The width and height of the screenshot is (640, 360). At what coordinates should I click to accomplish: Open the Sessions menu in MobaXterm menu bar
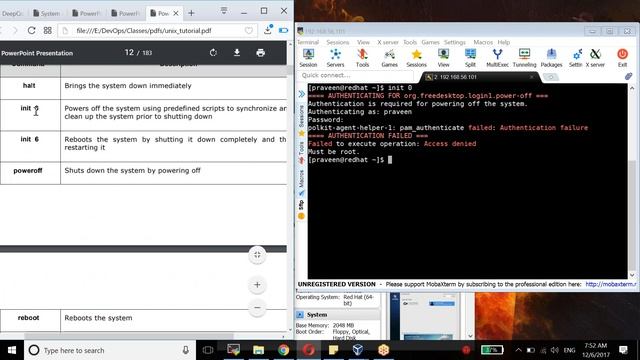coord(338,42)
